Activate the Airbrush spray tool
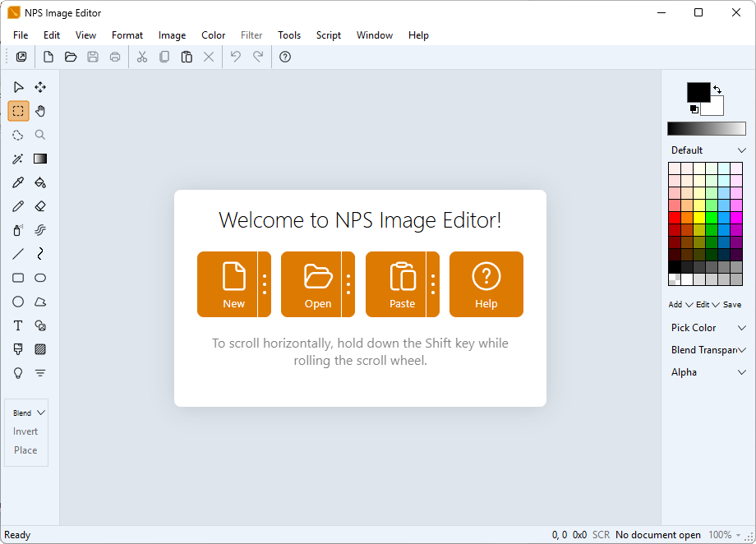The image size is (756, 544). [x=18, y=230]
